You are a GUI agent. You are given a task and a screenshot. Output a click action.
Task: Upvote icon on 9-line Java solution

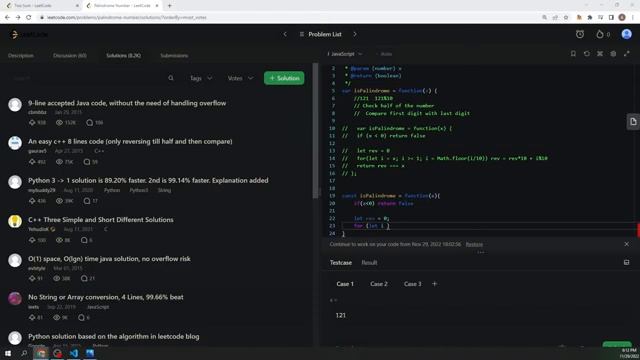tap(32, 122)
